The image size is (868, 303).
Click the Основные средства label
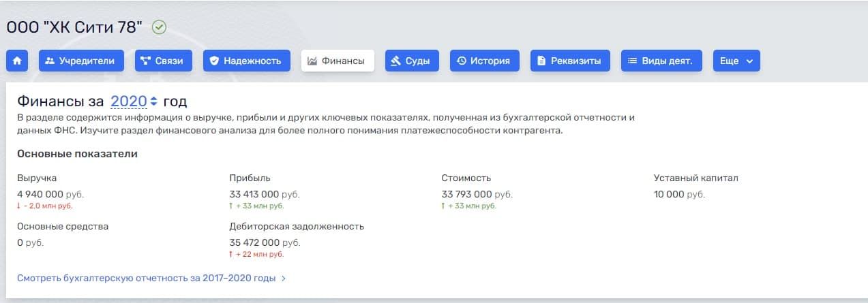[x=63, y=226]
